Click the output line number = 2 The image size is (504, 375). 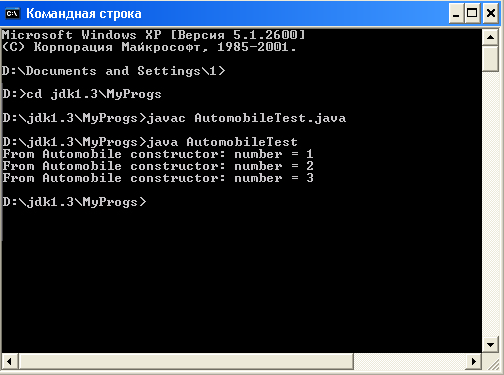pos(158,166)
